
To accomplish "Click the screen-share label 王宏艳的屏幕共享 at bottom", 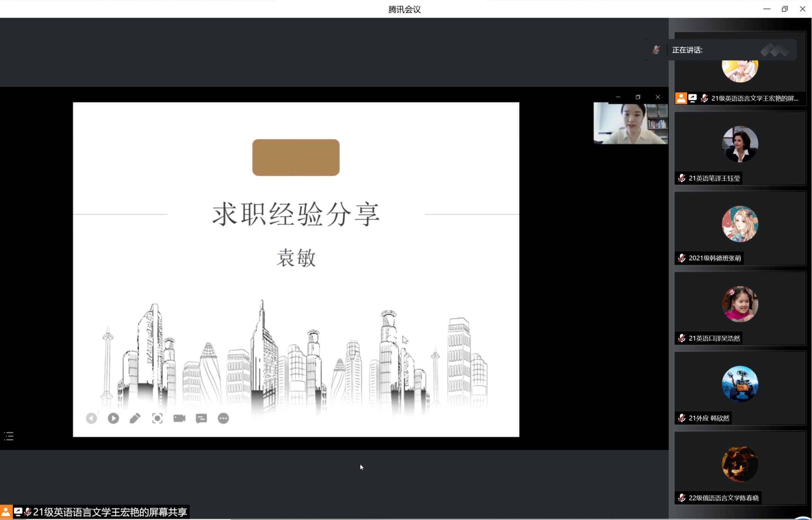I will [110, 512].
